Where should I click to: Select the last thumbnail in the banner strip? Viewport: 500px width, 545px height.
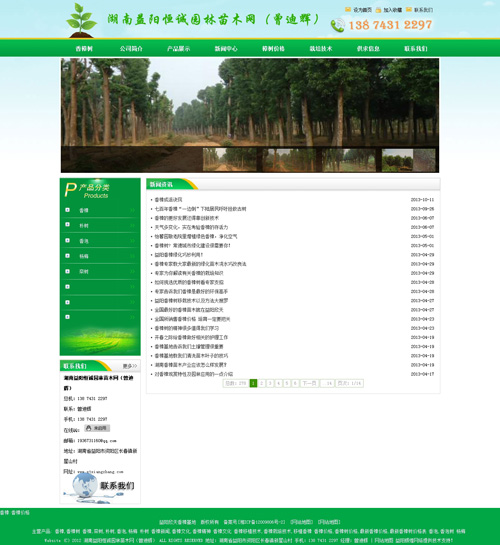point(408,160)
